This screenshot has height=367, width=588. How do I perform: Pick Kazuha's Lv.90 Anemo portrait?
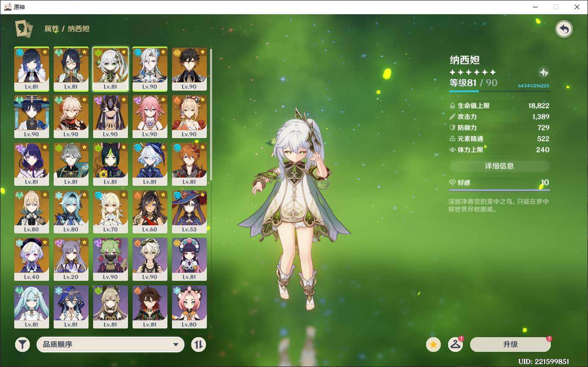click(71, 117)
